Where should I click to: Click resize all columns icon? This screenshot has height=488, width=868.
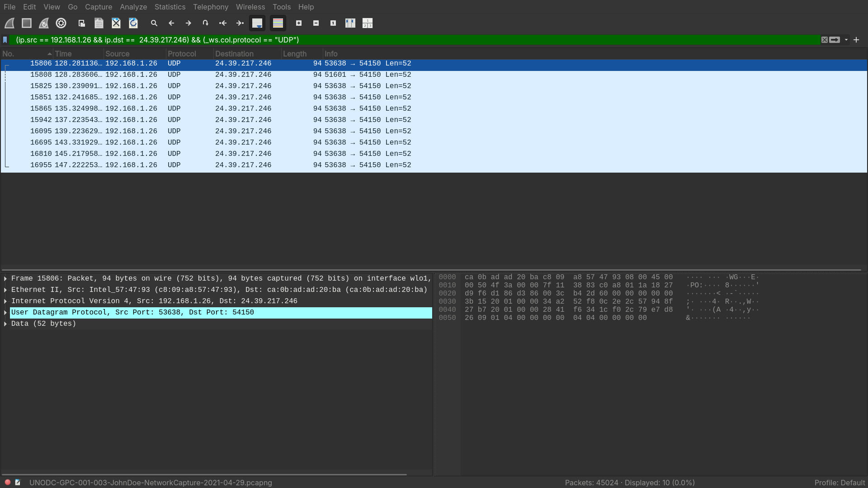[350, 23]
